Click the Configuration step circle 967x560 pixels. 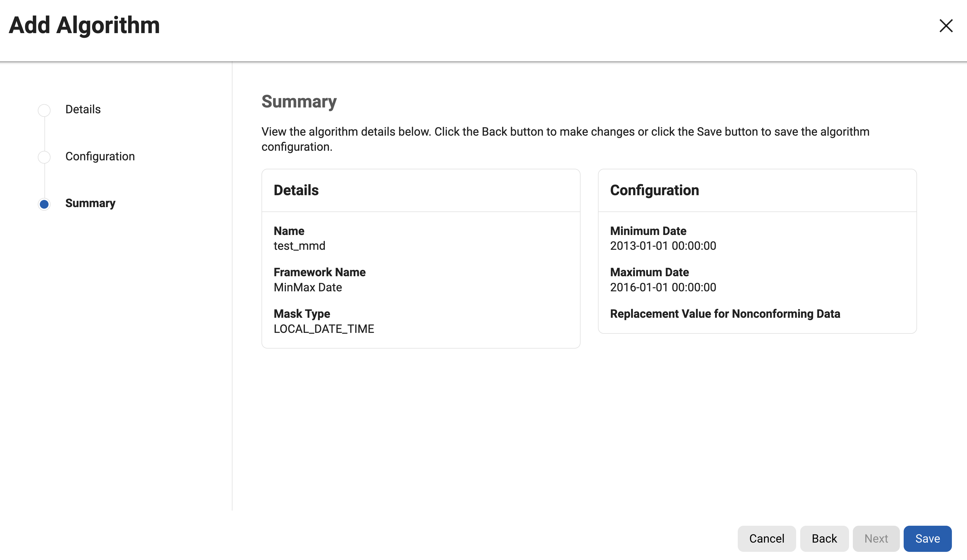44,157
